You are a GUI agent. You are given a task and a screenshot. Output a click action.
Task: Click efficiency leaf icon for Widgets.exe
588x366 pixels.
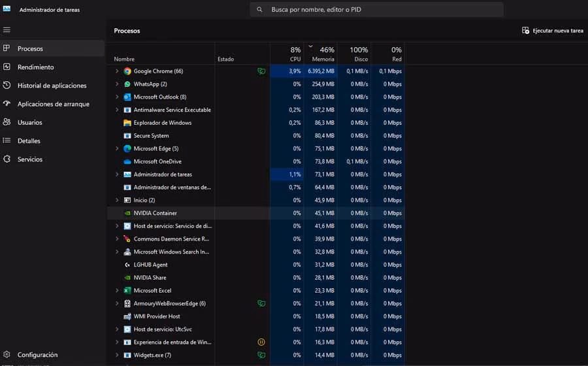point(261,355)
